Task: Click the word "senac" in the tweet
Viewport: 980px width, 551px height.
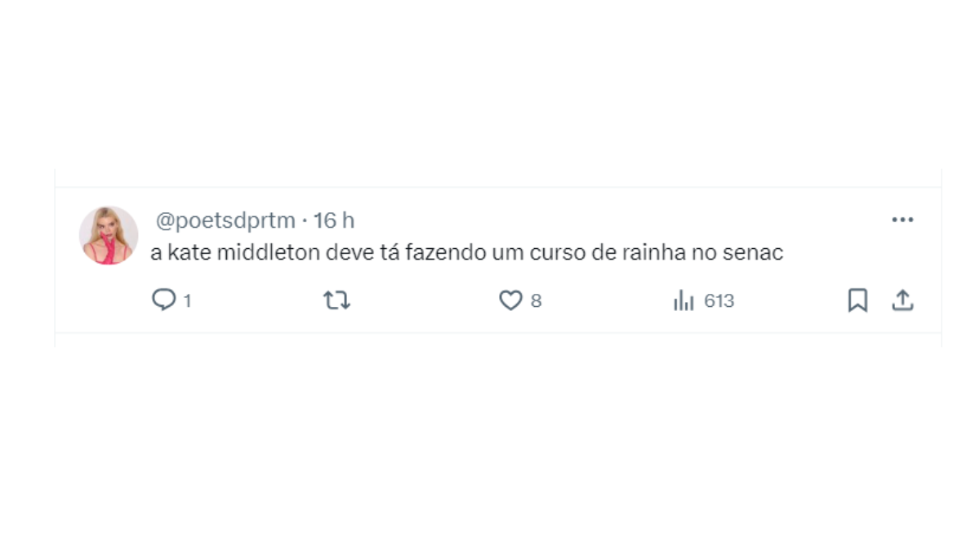Action: click(753, 253)
